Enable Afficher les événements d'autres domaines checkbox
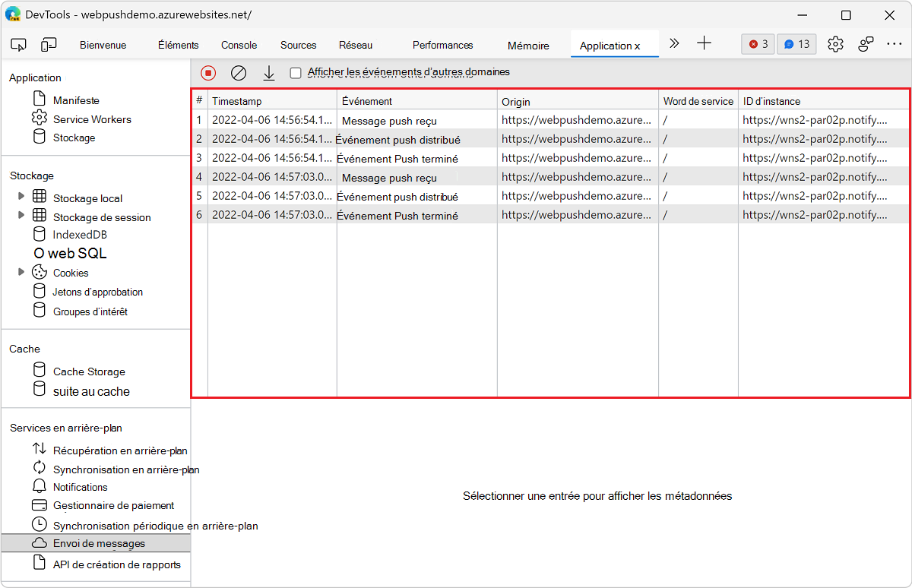The height and width of the screenshot is (588, 912). (x=296, y=73)
